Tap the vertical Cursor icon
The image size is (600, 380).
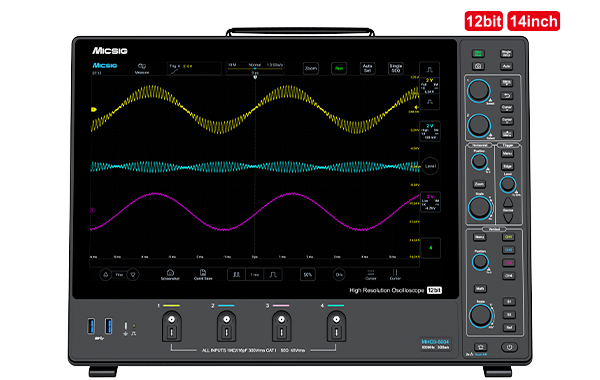(x=395, y=274)
